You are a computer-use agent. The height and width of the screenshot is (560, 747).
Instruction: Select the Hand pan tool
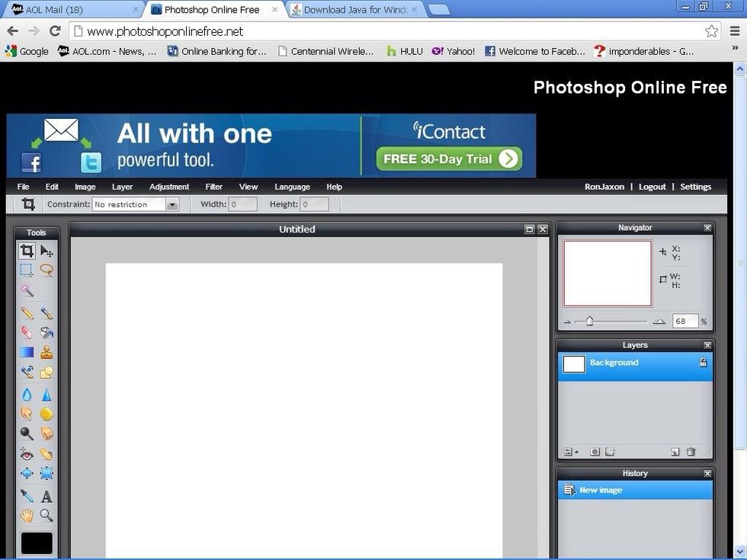27,515
